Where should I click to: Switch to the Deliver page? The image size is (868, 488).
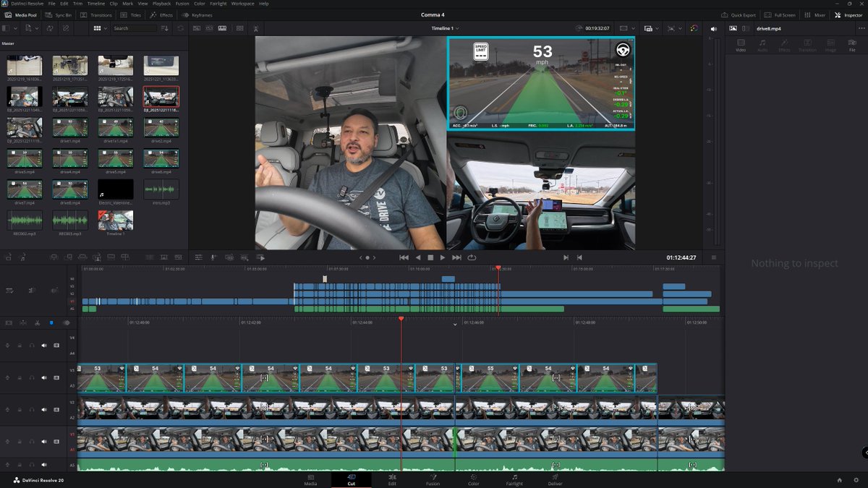(555, 479)
